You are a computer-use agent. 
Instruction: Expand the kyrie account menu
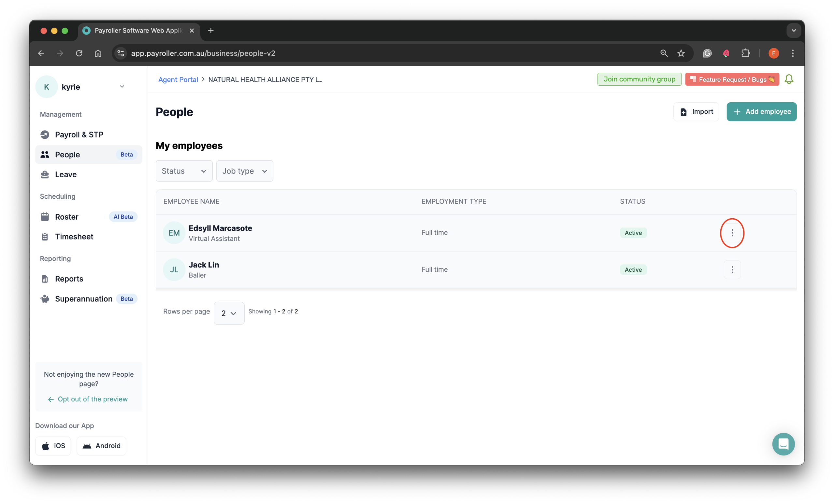[122, 87]
